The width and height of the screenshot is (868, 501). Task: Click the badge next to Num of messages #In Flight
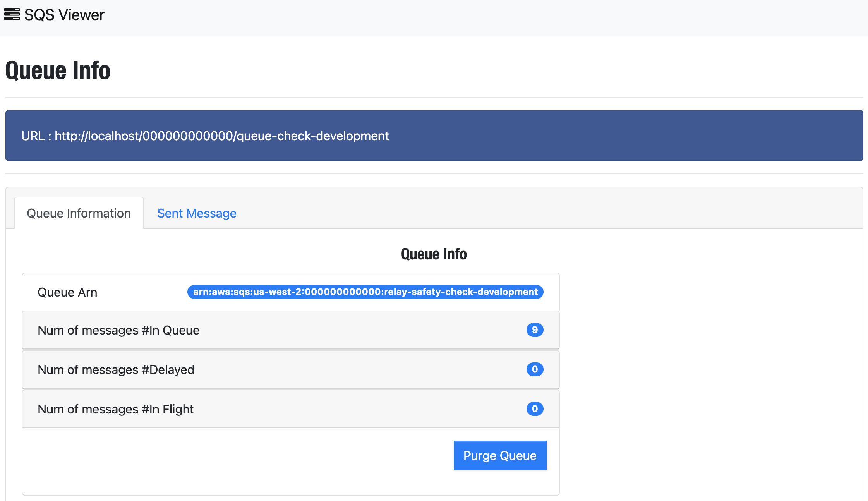tap(535, 408)
